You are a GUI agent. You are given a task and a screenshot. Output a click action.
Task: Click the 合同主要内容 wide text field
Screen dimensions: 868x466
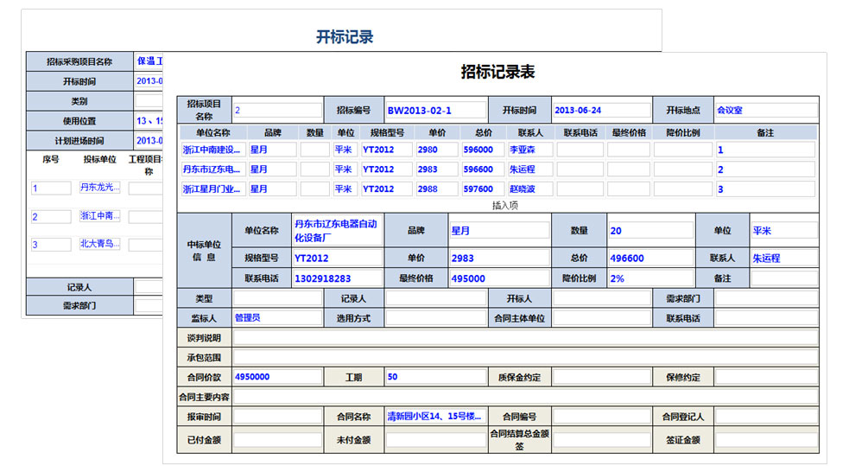tap(525, 397)
